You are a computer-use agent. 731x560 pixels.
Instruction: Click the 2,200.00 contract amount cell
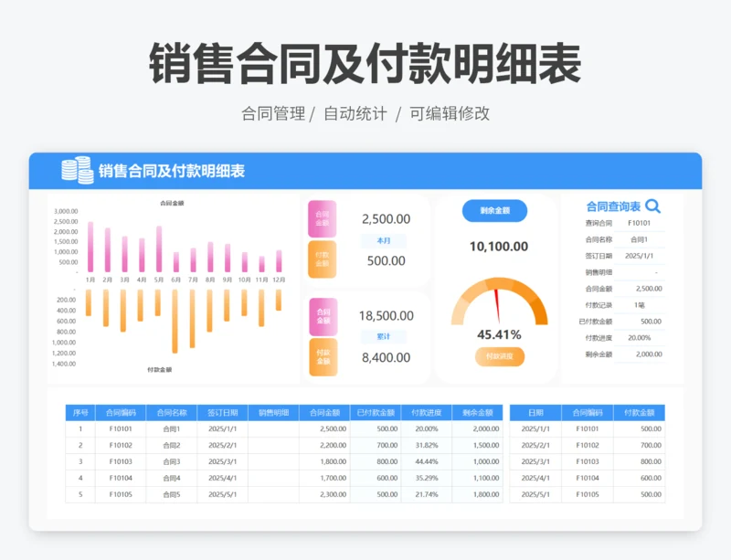click(x=325, y=445)
